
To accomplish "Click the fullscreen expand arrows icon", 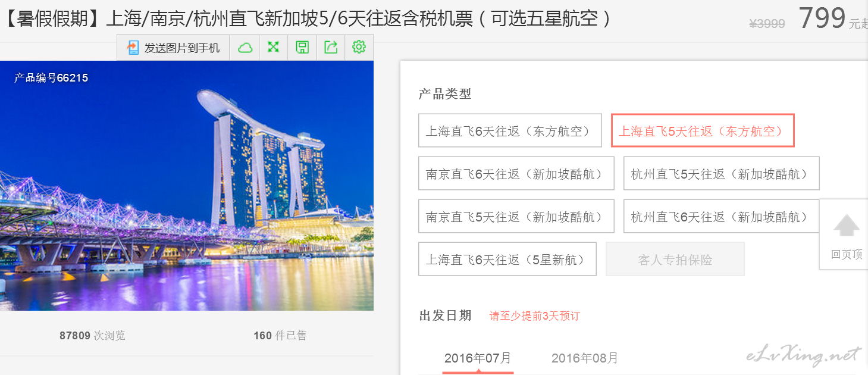I will (x=273, y=47).
